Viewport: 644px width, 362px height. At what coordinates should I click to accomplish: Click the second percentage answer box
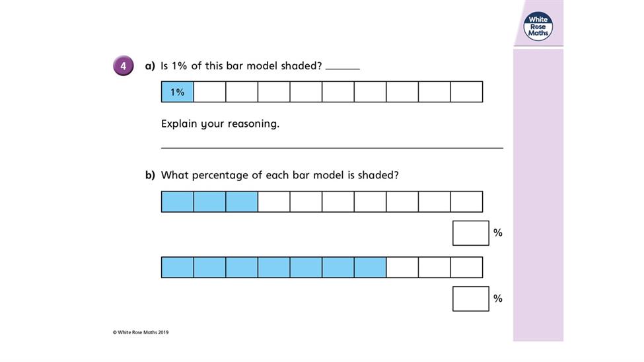[471, 299]
